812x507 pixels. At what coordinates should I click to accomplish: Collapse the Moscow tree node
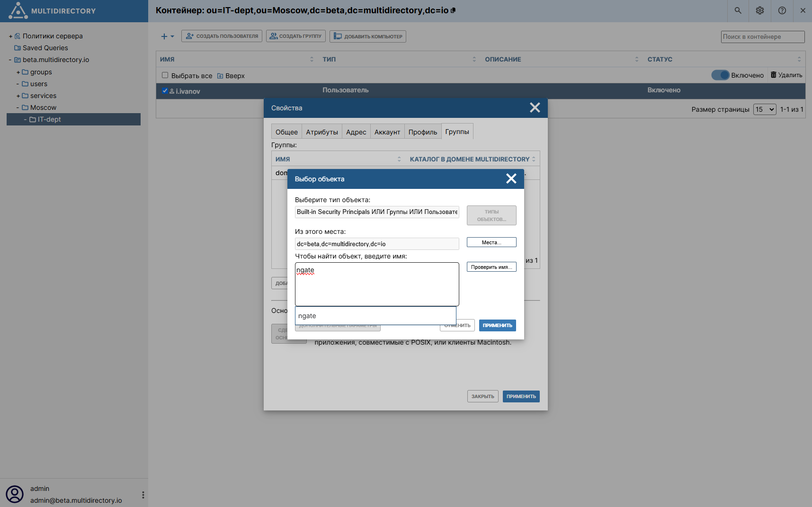click(x=18, y=108)
